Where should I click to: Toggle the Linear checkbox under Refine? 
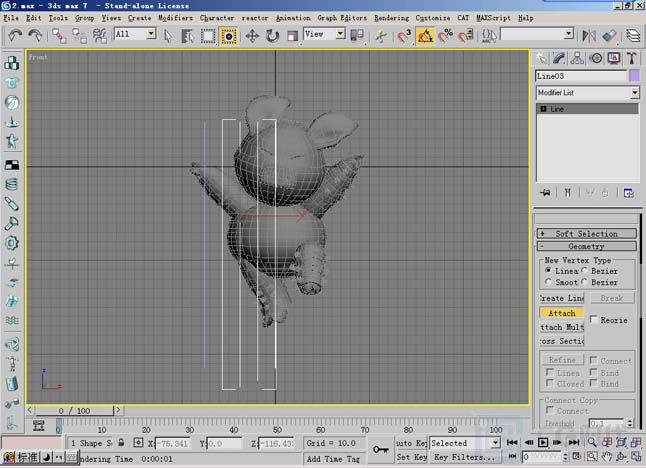click(x=550, y=372)
